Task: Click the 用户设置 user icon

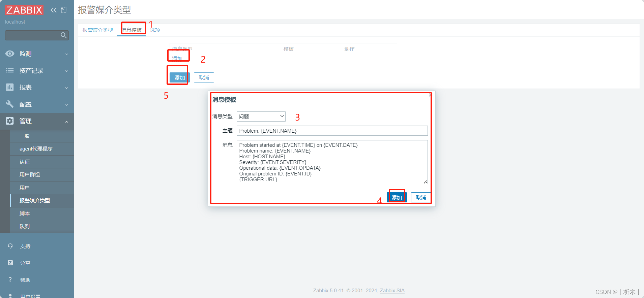Action: pyautogui.click(x=10, y=296)
